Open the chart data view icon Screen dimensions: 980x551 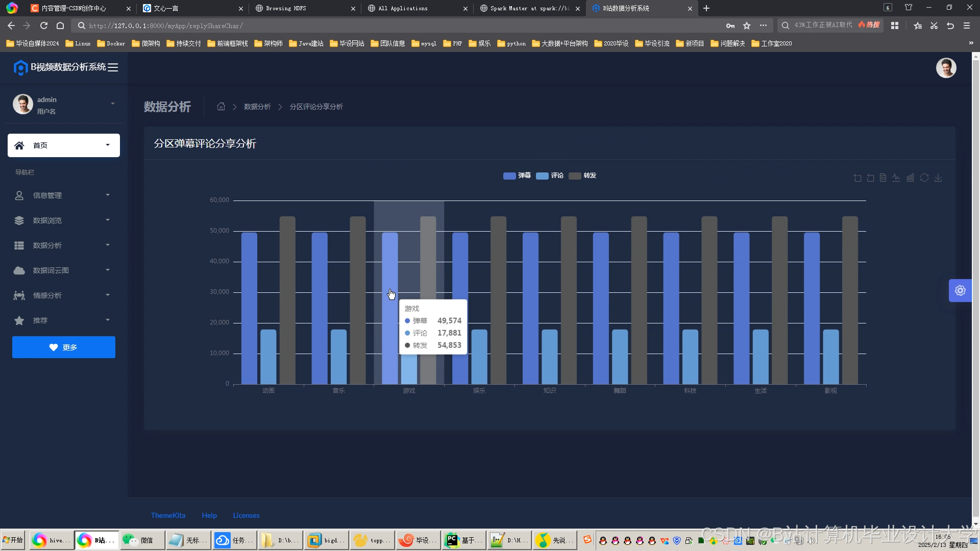point(883,178)
